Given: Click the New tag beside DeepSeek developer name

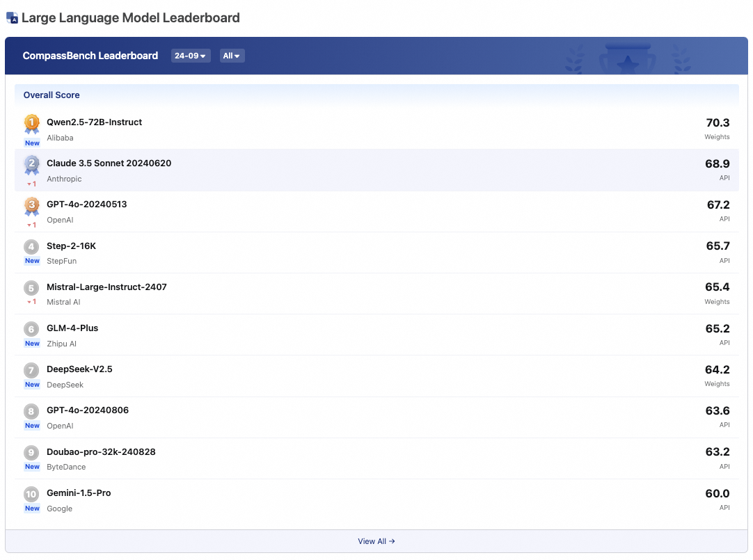Looking at the screenshot, I should coord(32,385).
